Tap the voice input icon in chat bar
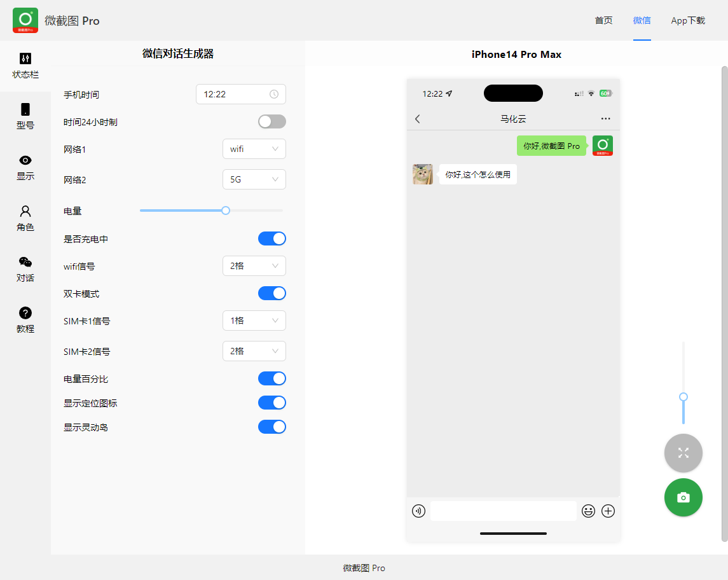The image size is (728, 580). (418, 511)
